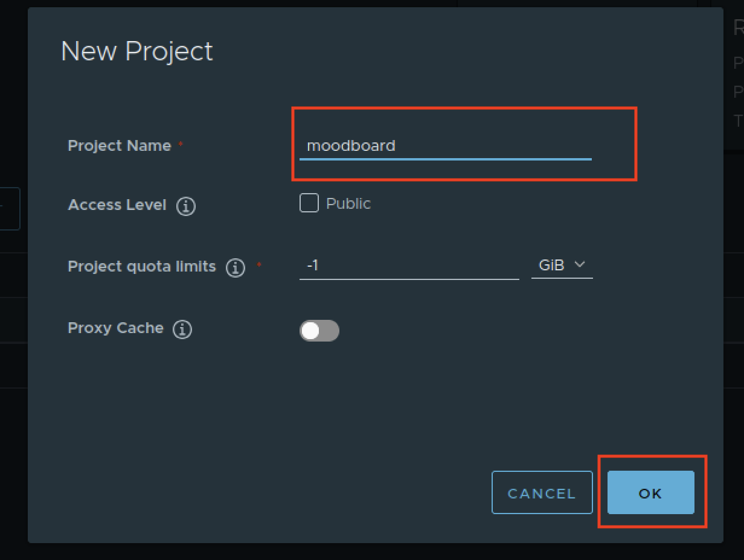Click the red asterisk next to Project Name

[x=181, y=144]
